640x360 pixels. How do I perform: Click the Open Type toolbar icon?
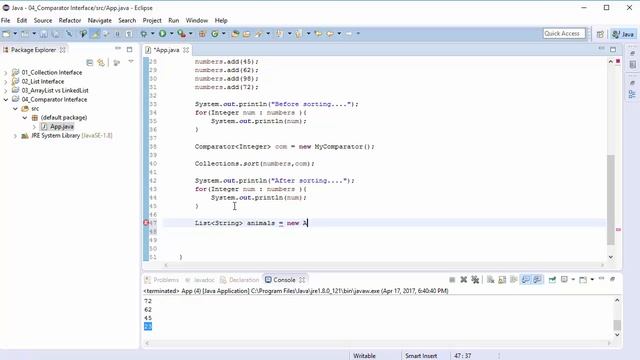pyautogui.click(x=235, y=34)
